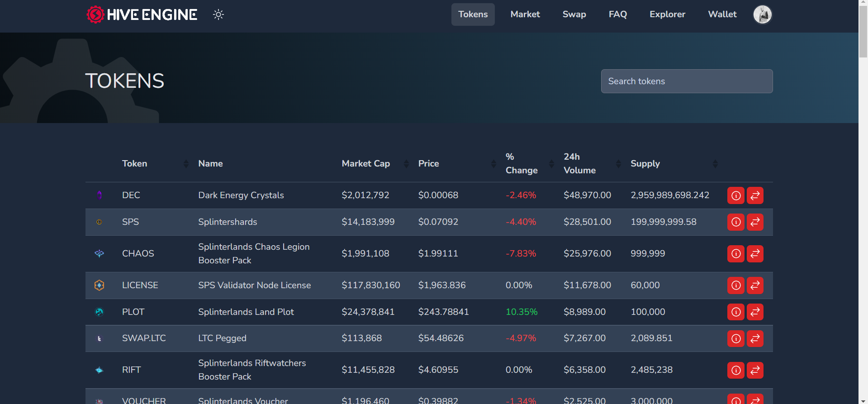868x404 pixels.
Task: Click swap icon for PLOT token
Action: click(755, 312)
